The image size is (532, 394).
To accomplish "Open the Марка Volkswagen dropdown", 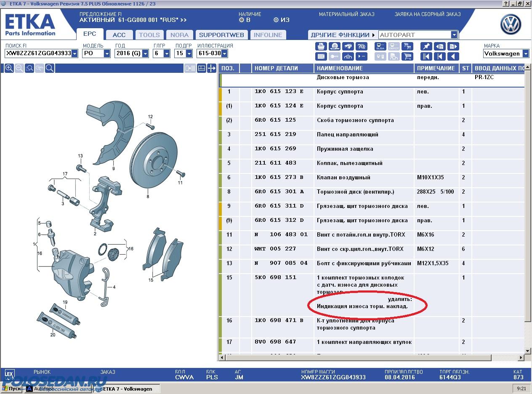I will (526, 53).
